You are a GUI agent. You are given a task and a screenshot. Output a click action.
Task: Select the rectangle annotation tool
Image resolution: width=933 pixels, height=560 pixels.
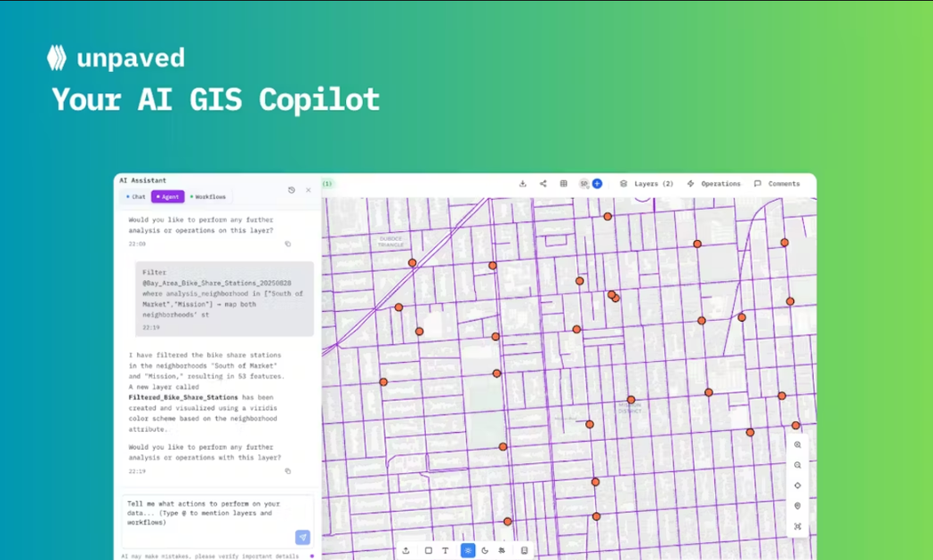pos(428,551)
